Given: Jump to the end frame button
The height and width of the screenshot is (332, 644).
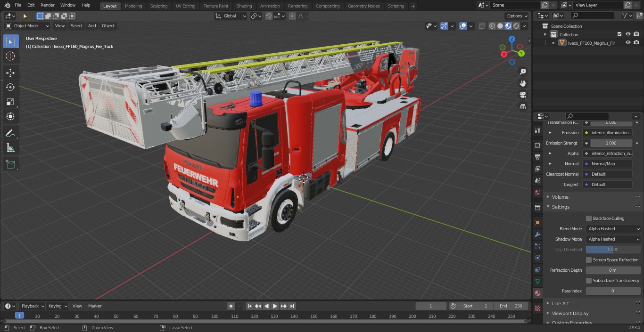Looking at the screenshot, I should (x=292, y=306).
